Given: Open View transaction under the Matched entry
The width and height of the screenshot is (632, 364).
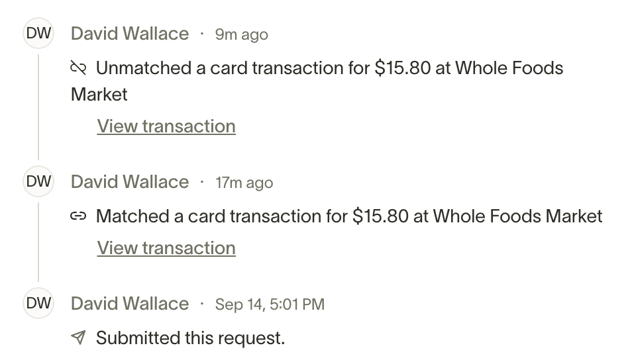Looking at the screenshot, I should click(166, 248).
